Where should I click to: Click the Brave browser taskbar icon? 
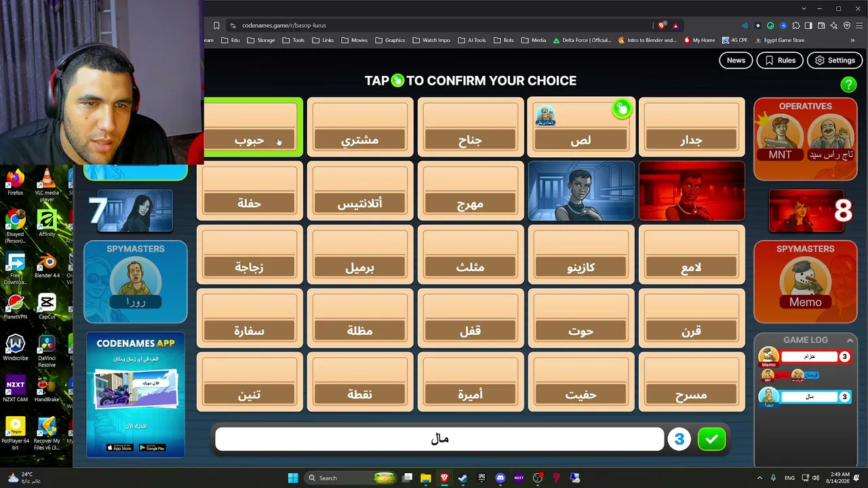(x=444, y=478)
